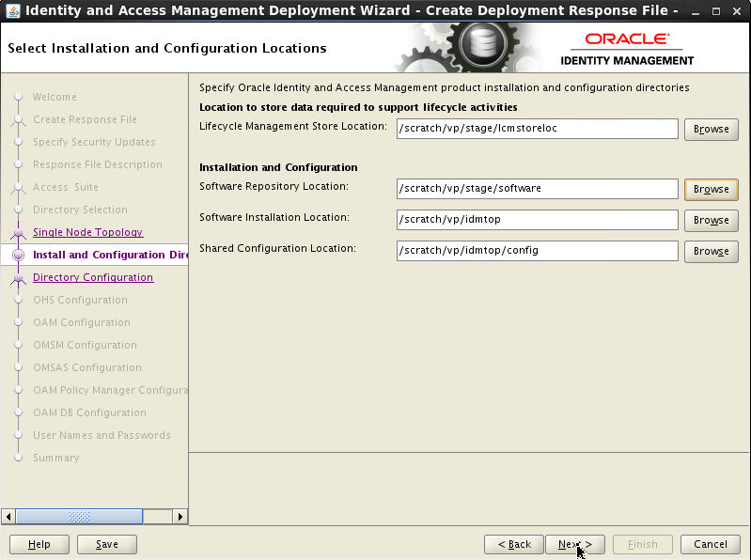Click the step bullet beside Directory Configuration
751x560 pixels.
[x=19, y=277]
